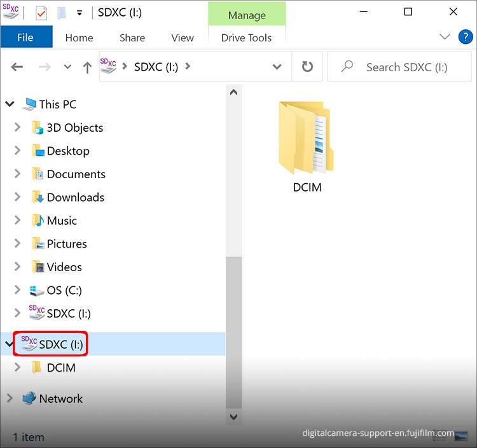Click the Music folder icon

click(38, 220)
